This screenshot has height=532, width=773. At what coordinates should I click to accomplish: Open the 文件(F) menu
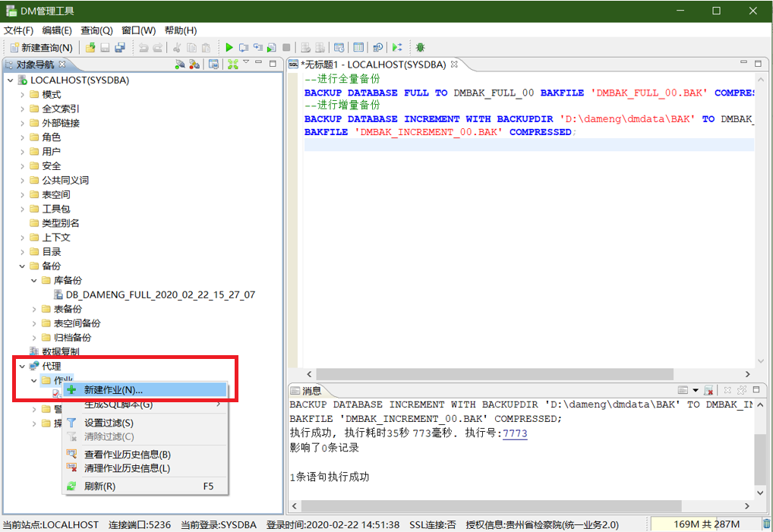[x=19, y=30]
